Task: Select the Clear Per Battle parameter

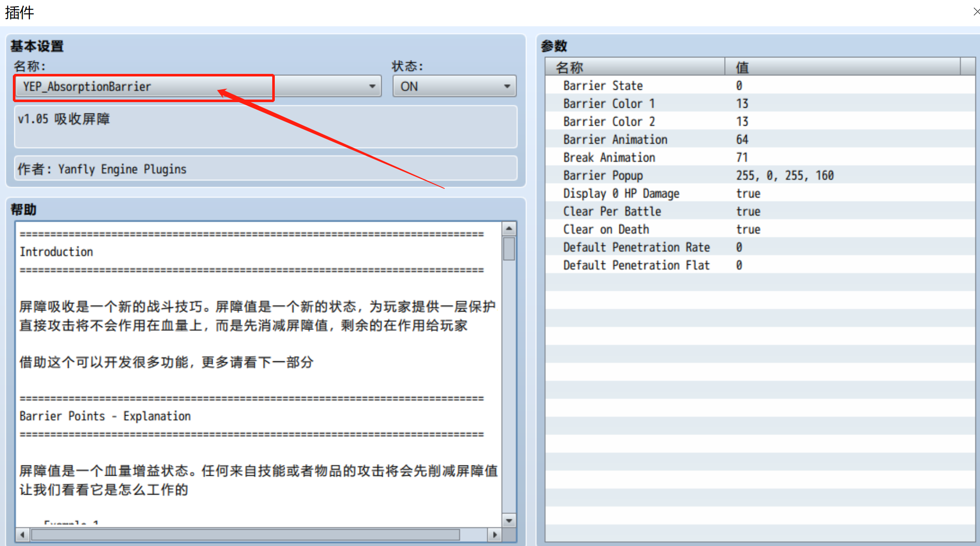Action: click(x=760, y=211)
